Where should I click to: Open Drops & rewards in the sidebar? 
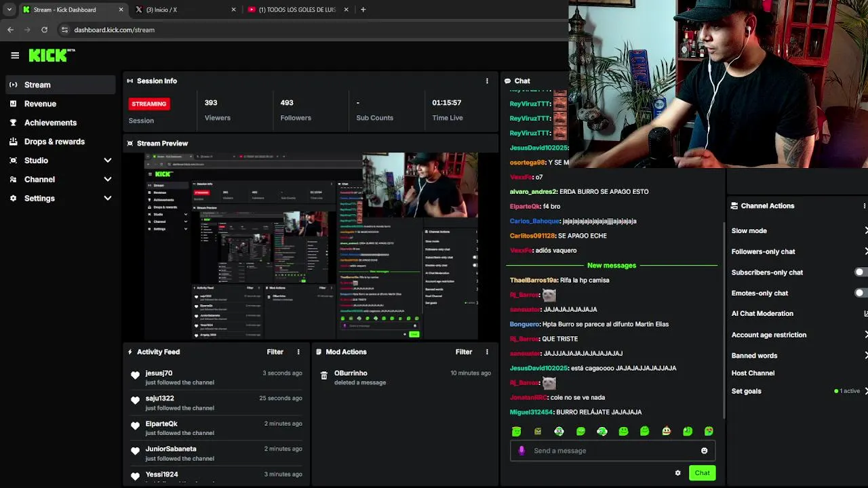[x=61, y=142]
